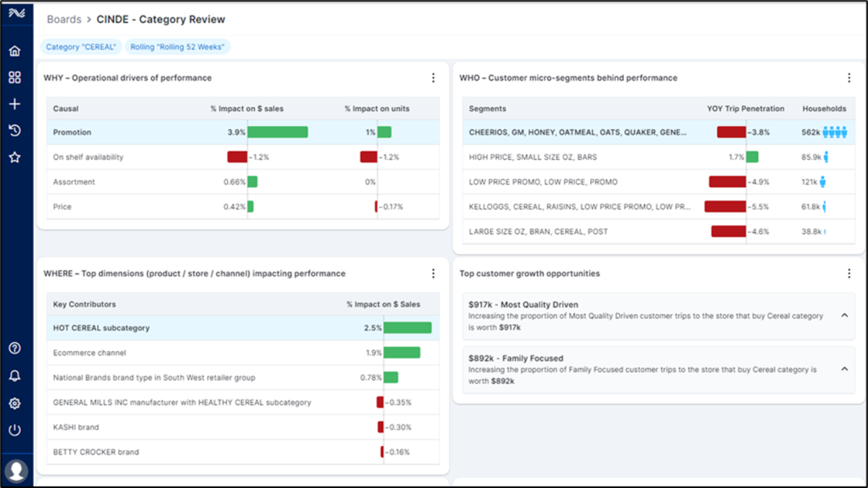Click HIGH PRICE 1.7% green penetration bar
868x488 pixels.
tap(753, 157)
